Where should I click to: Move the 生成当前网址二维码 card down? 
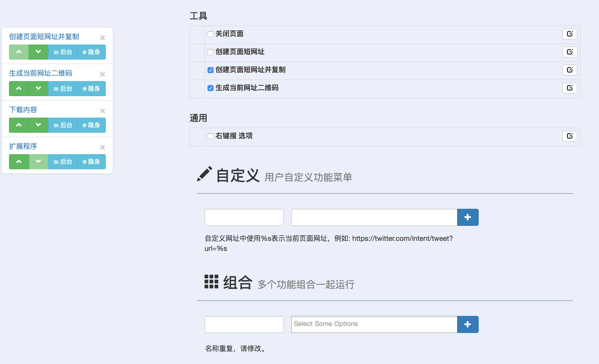pyautogui.click(x=38, y=88)
